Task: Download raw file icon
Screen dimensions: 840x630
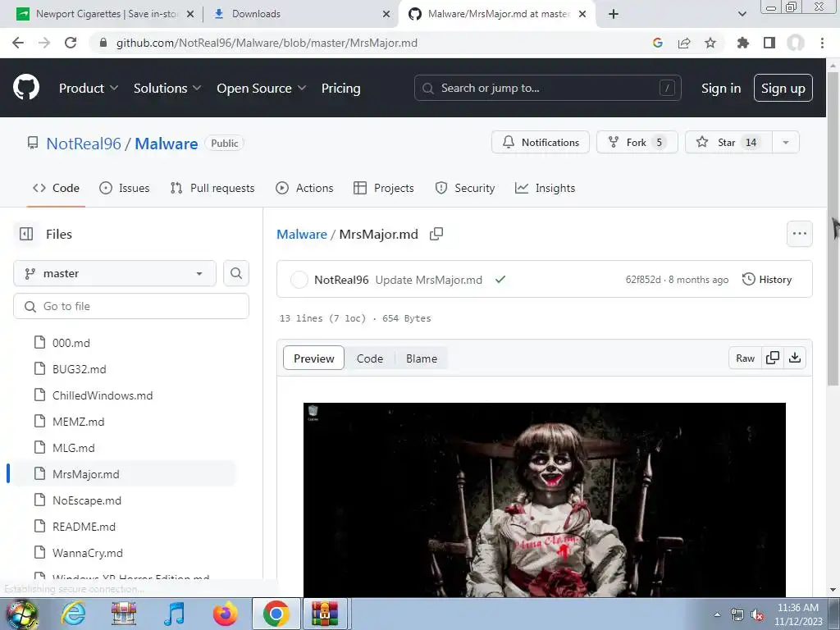Action: point(795,358)
